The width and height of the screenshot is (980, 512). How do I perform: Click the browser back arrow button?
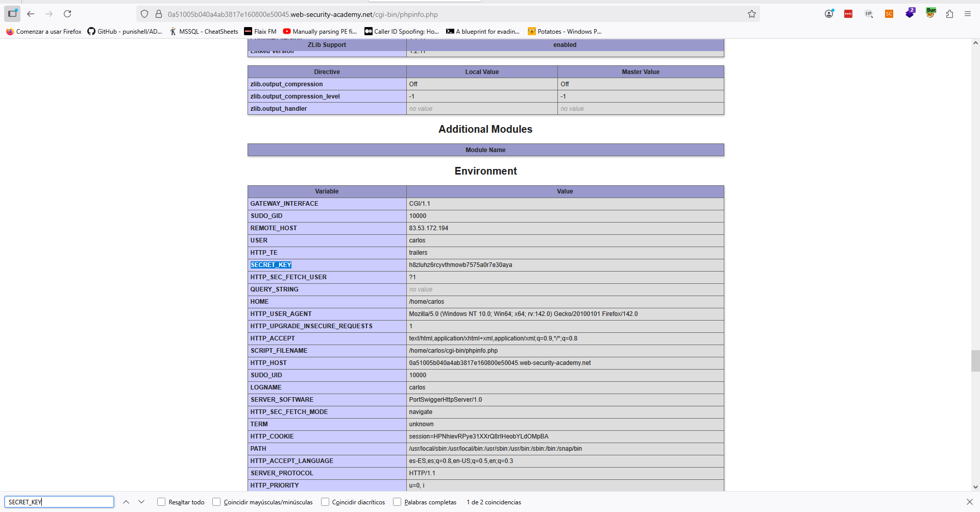31,14
